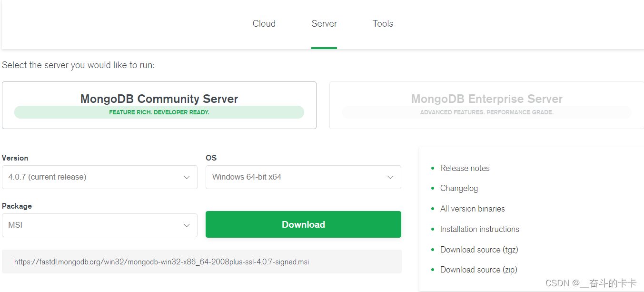Switch to the Cloud tab

(264, 24)
